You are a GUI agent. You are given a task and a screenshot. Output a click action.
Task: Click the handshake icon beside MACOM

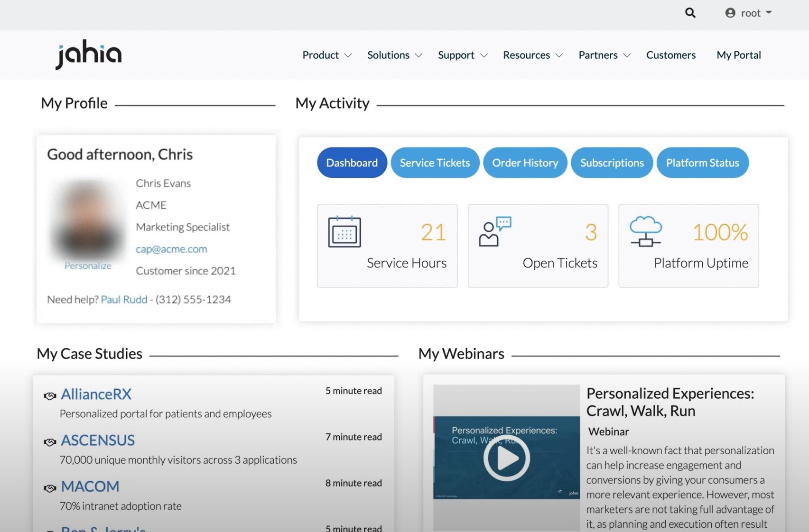click(x=50, y=488)
